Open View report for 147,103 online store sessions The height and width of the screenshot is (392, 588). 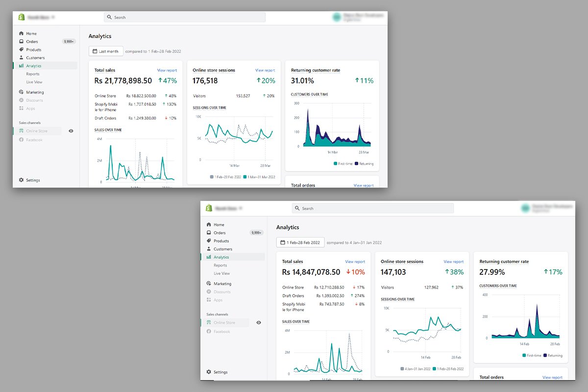(x=454, y=262)
